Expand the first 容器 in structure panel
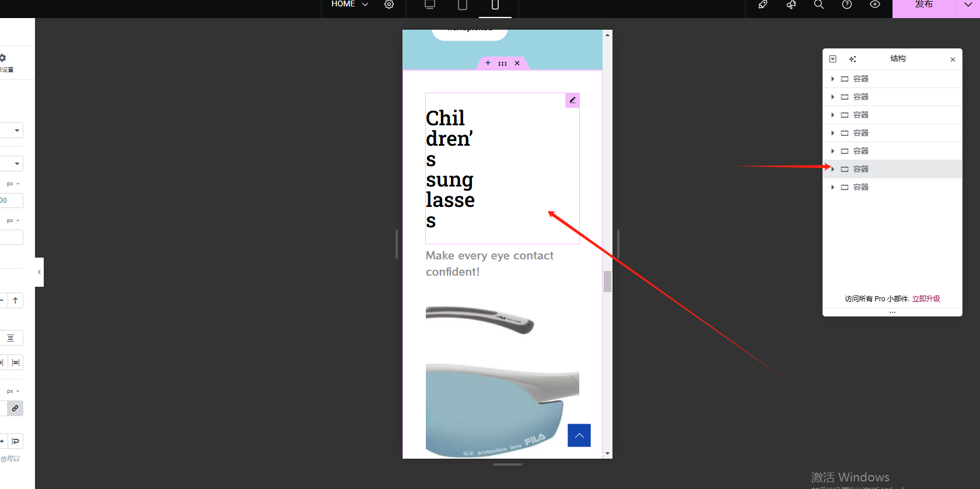 [x=832, y=79]
